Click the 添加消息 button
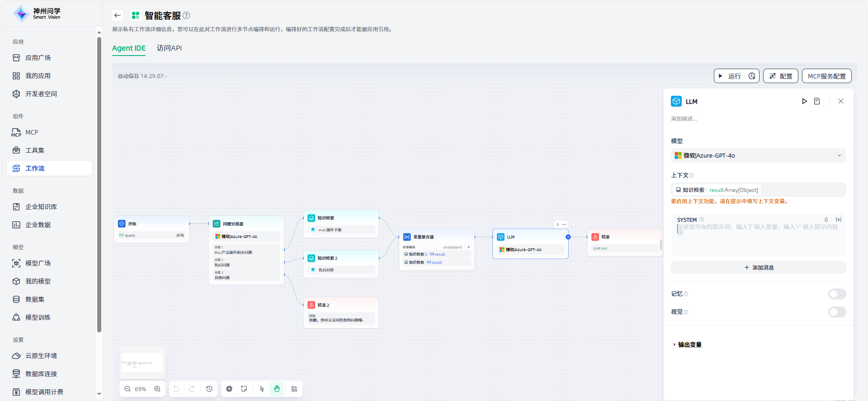This screenshot has height=401, width=868. pyautogui.click(x=758, y=267)
